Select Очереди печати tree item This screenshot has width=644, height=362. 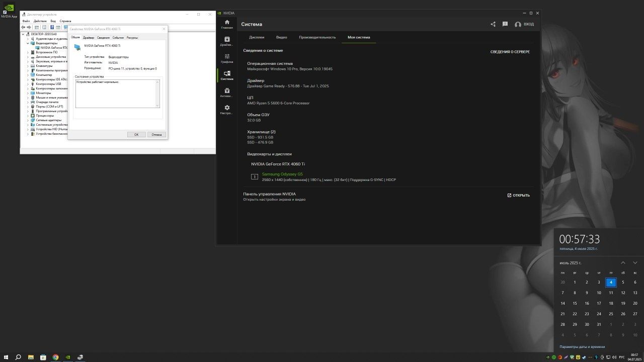pos(47,102)
